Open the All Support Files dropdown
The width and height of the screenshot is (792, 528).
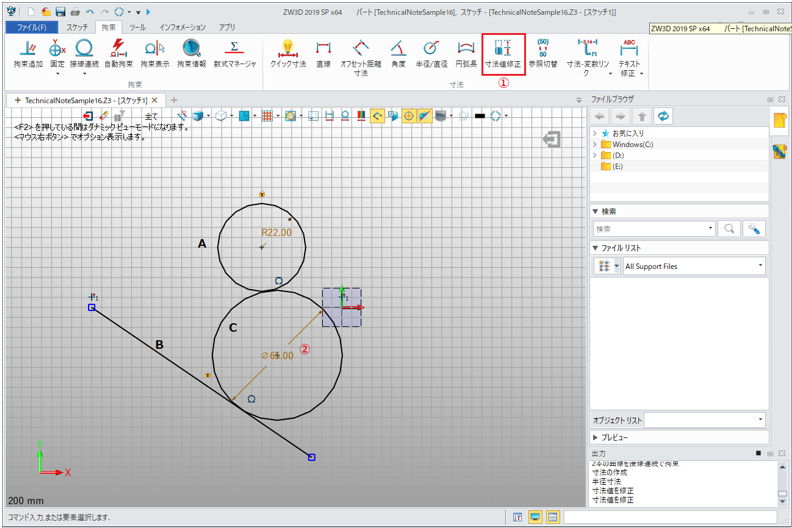pos(694,266)
